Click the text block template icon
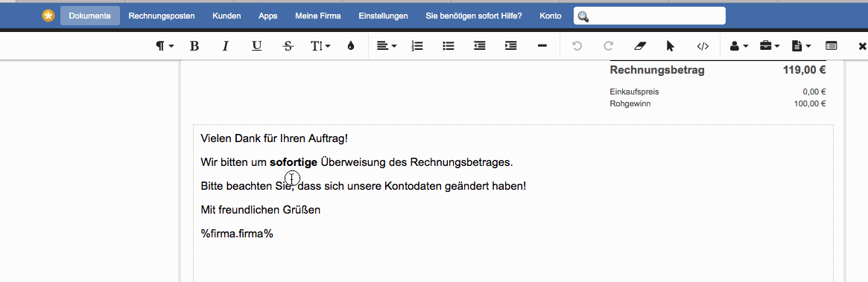This screenshot has width=868, height=282. tap(831, 46)
